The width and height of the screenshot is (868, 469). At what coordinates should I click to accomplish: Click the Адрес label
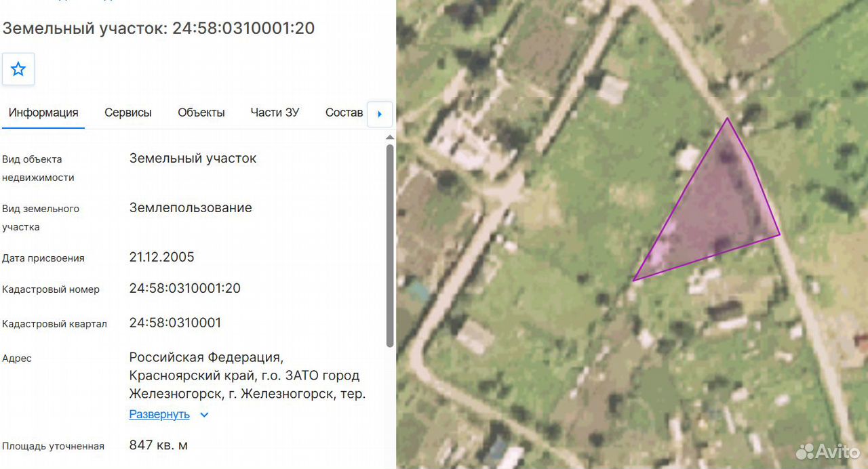[x=17, y=358]
